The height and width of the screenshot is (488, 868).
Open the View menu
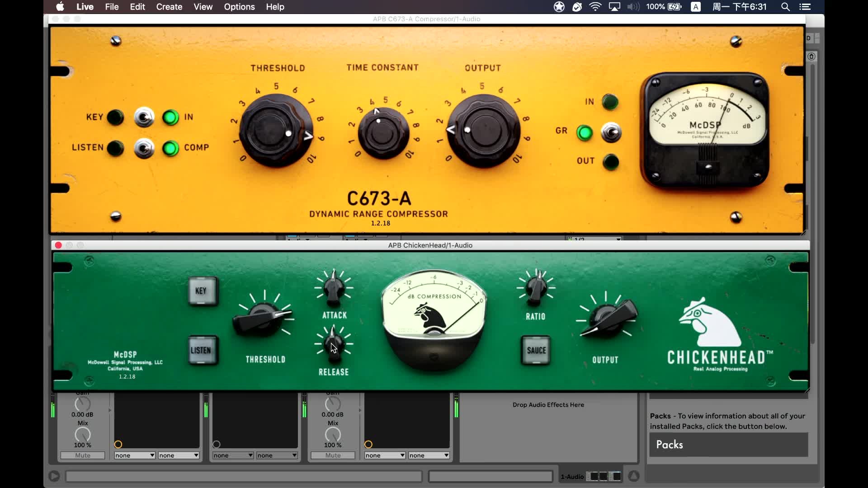(203, 7)
